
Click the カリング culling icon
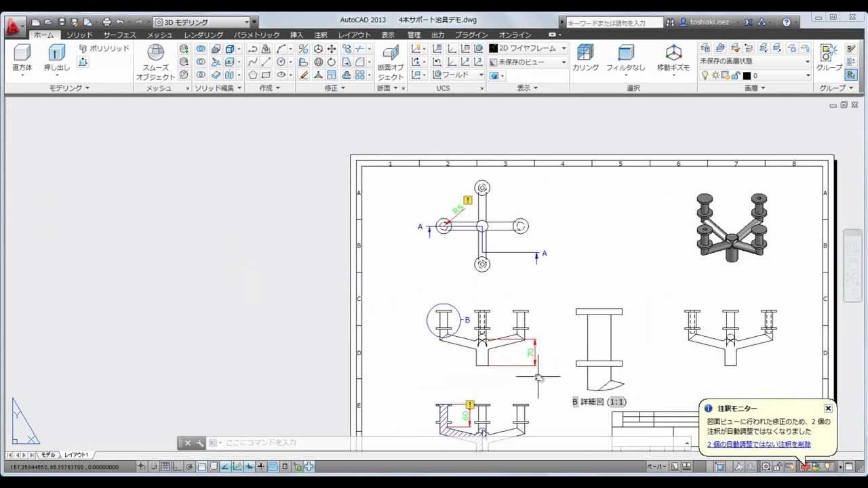click(x=585, y=58)
